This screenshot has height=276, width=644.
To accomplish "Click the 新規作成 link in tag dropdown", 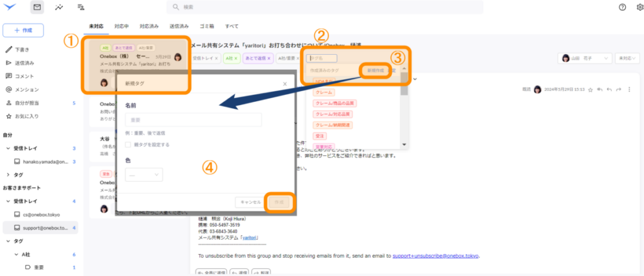I will tap(376, 70).
